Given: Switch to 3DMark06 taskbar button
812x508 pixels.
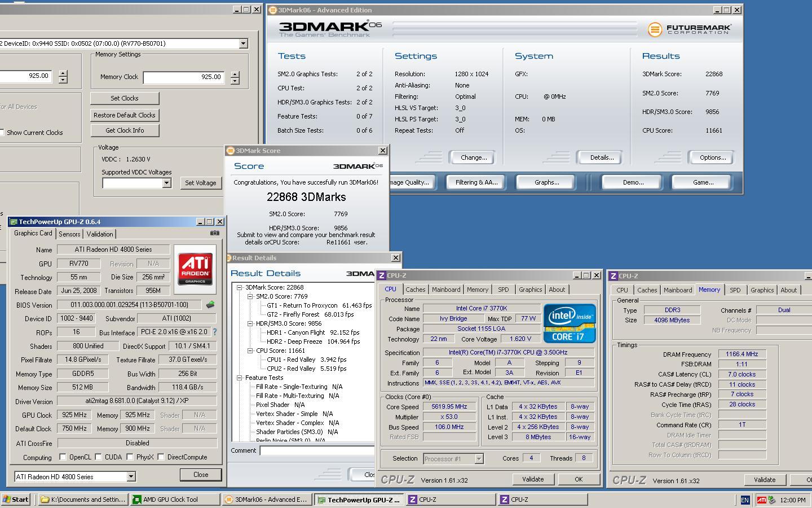Looking at the screenshot, I should (x=267, y=500).
